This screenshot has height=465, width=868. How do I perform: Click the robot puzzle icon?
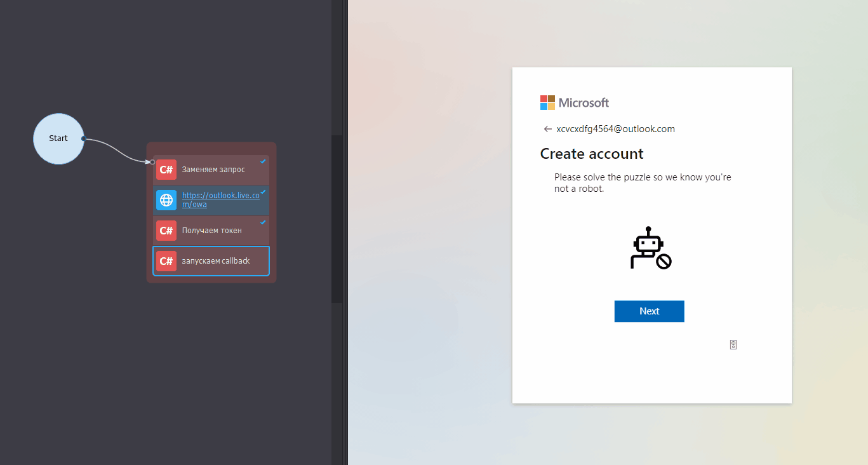coord(651,248)
